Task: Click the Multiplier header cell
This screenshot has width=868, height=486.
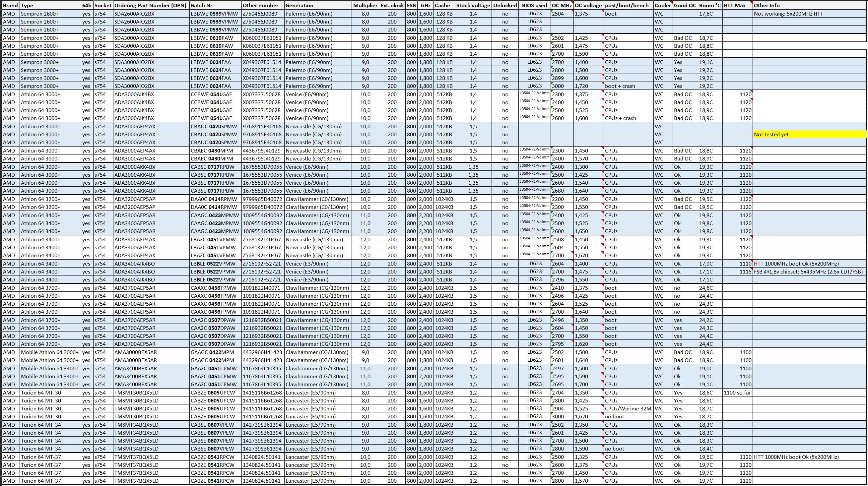Action: tap(365, 5)
